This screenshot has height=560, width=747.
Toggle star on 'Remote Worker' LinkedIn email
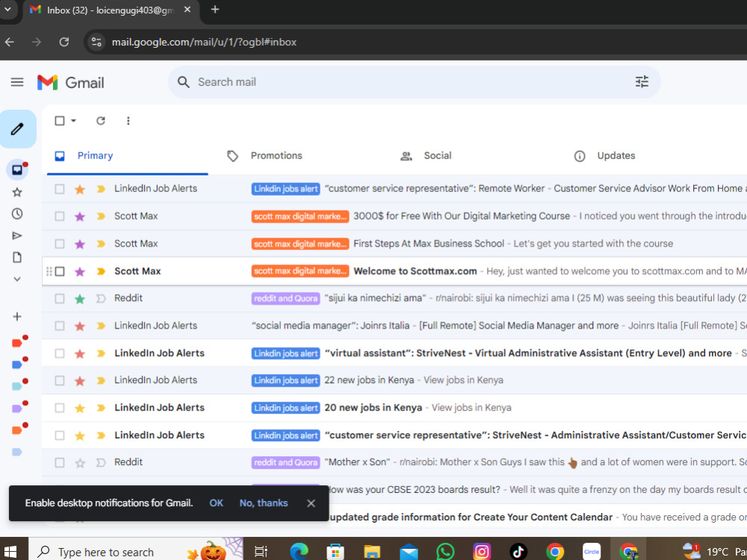click(80, 189)
